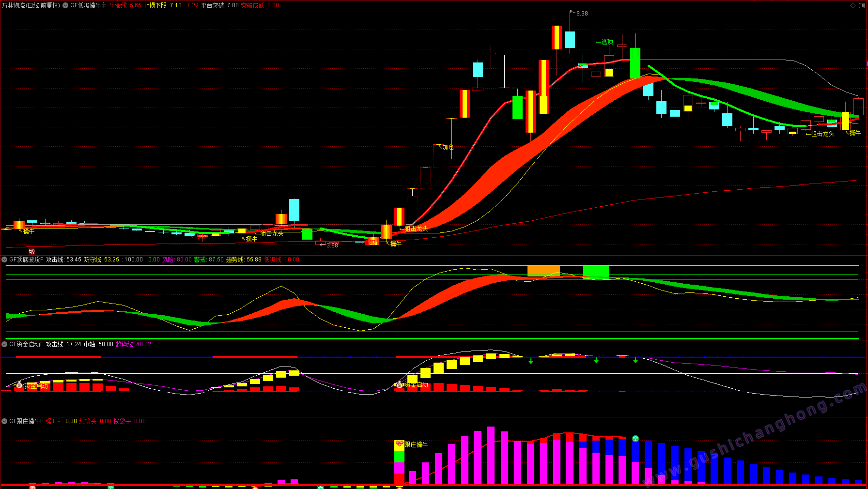Select the 风险: 80.00 value
This screenshot has width=868, height=489.
[x=177, y=260]
